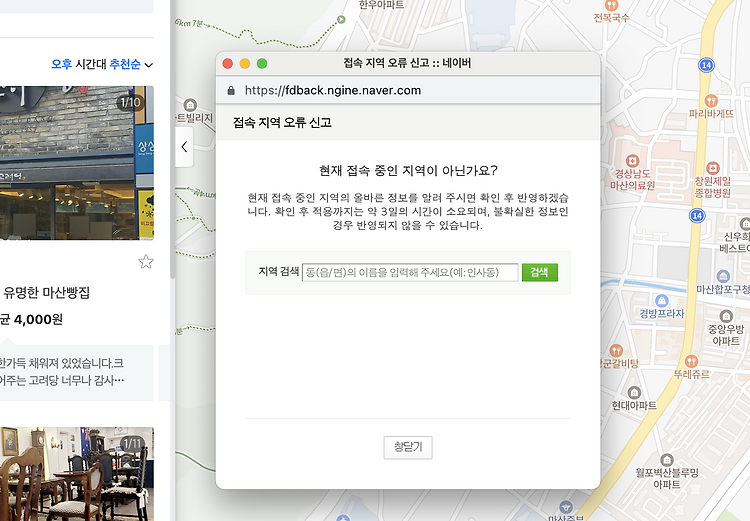Click the side panel scrollbar
Screen dimensions: 750x521
[172, 139]
